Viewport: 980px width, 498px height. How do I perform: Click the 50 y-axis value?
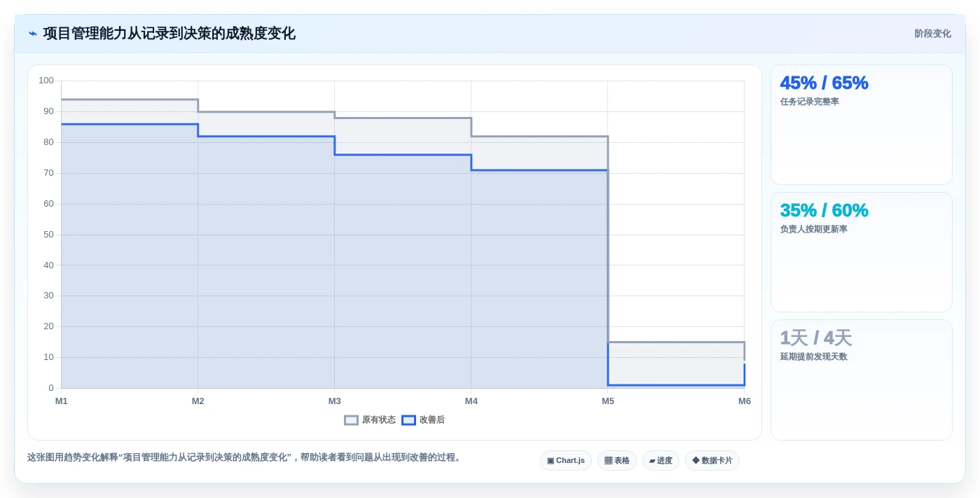(48, 235)
